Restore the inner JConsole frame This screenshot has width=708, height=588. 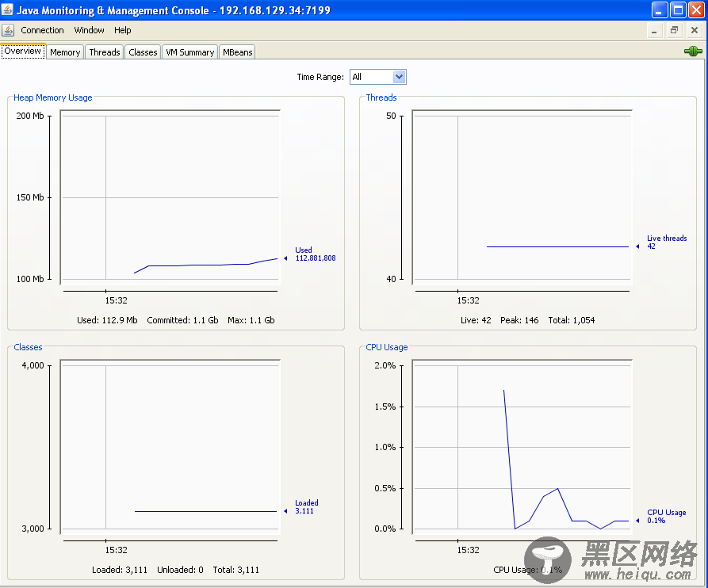coord(674,31)
